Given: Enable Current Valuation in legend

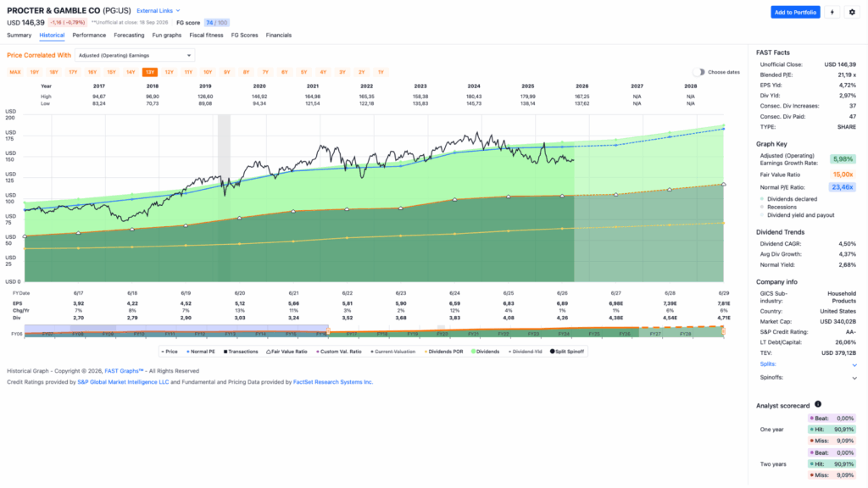Looking at the screenshot, I should pyautogui.click(x=393, y=352).
